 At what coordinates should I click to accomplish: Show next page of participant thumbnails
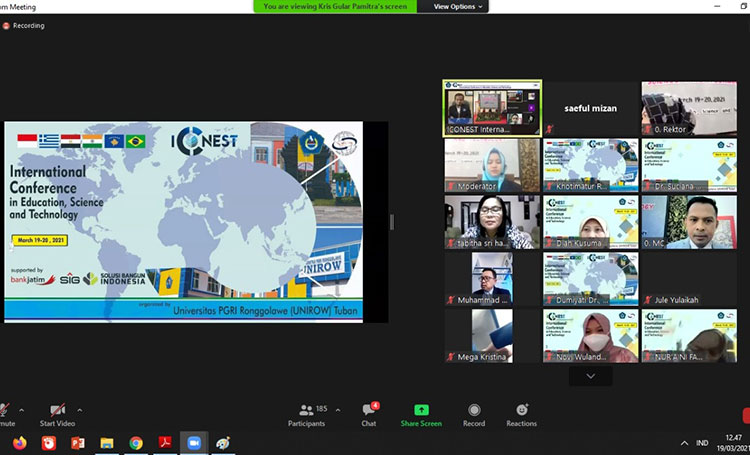coord(591,376)
